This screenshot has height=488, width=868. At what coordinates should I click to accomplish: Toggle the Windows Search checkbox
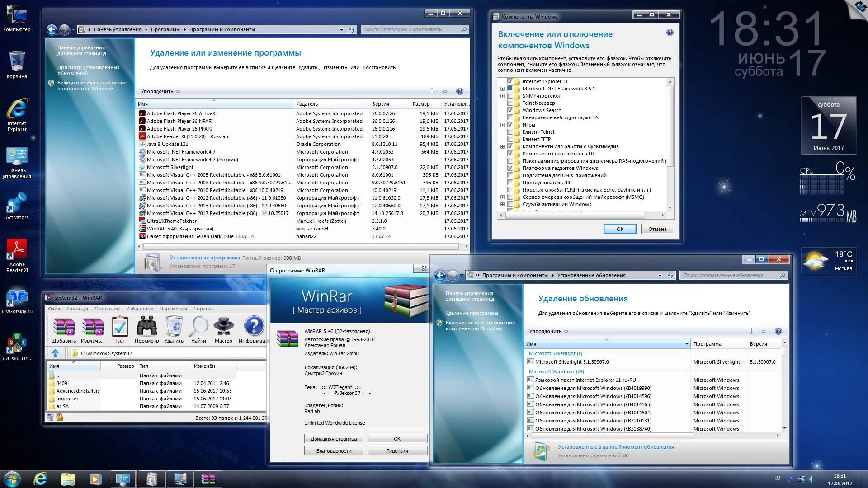511,110
